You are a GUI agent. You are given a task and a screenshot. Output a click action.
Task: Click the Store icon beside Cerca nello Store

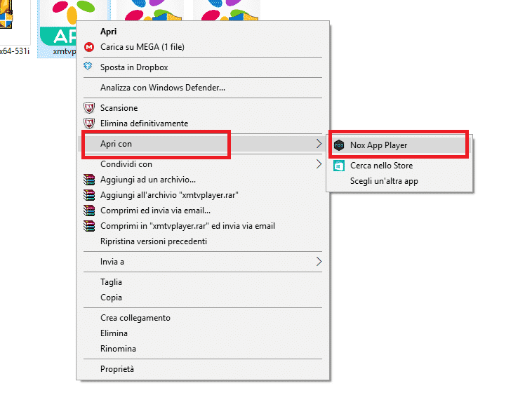click(339, 166)
